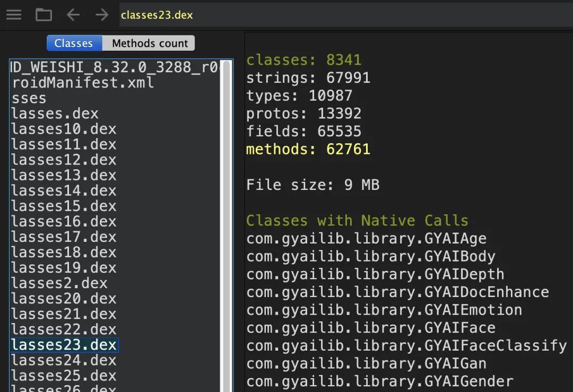Screen dimensions: 573x392
Task: Click the highlighted classes23.dex entry
Action: point(64,345)
